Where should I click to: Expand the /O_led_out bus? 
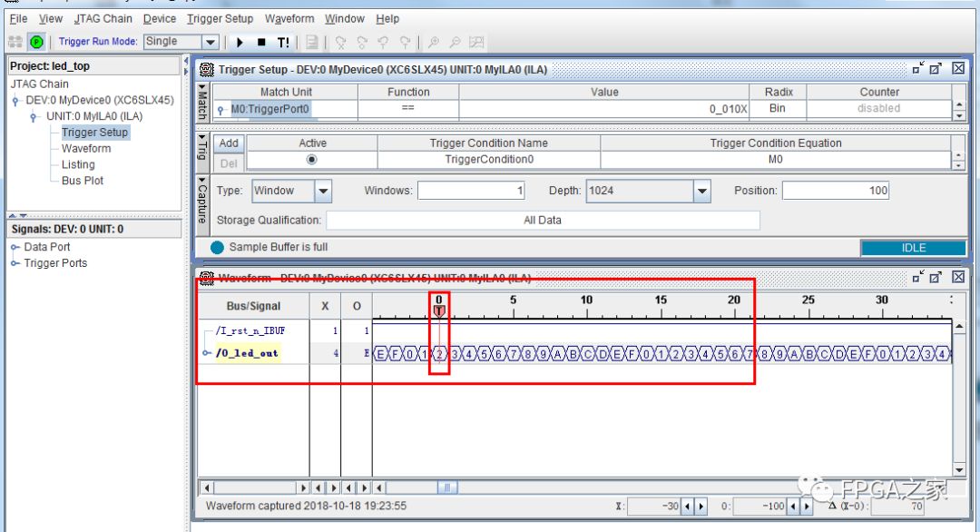pos(207,353)
